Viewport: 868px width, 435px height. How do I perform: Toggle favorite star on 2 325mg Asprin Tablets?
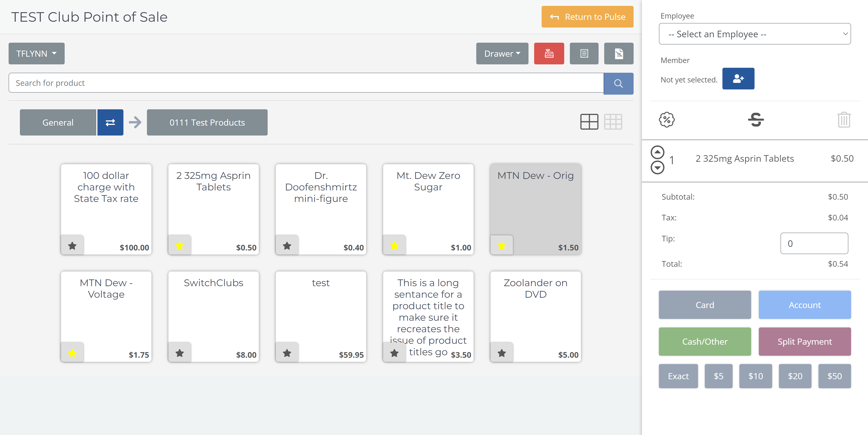pos(179,245)
